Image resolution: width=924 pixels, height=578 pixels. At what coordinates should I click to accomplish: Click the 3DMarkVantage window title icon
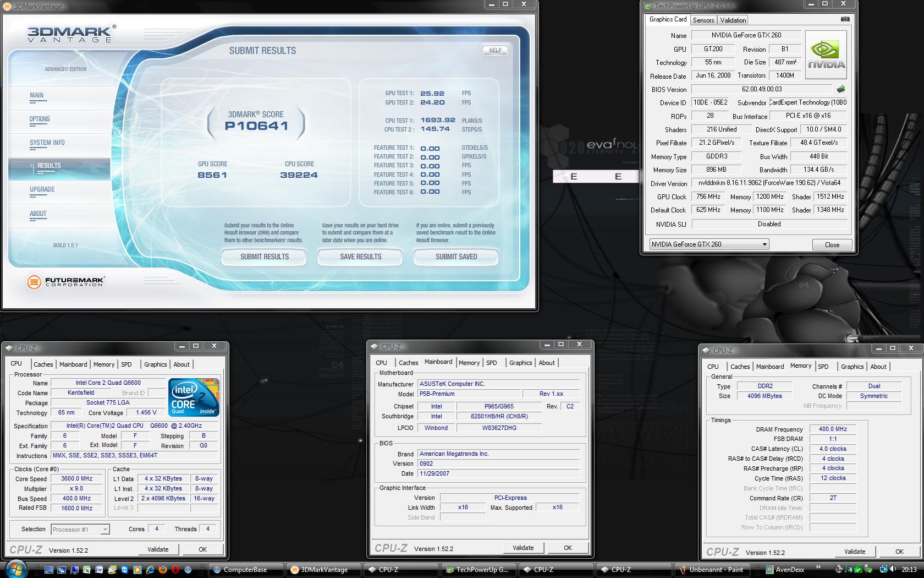pyautogui.click(x=8, y=6)
